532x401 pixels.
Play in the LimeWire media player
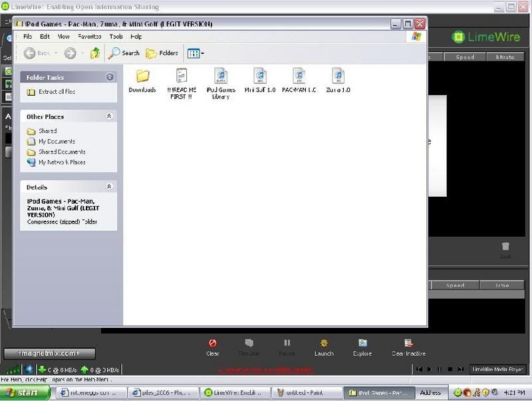[x=430, y=369]
